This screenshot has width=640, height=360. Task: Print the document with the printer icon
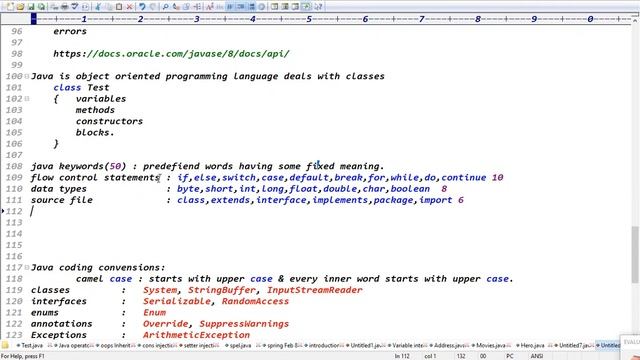(x=64, y=7)
